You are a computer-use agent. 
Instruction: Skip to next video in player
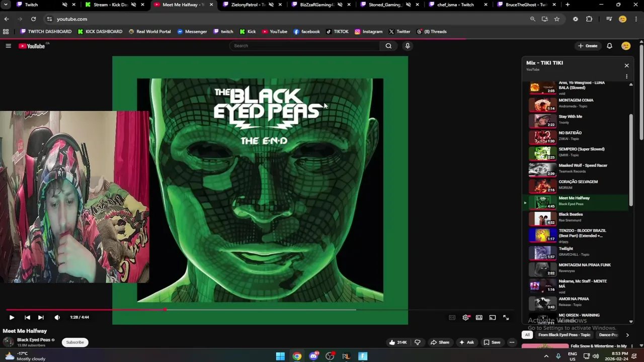point(41,317)
